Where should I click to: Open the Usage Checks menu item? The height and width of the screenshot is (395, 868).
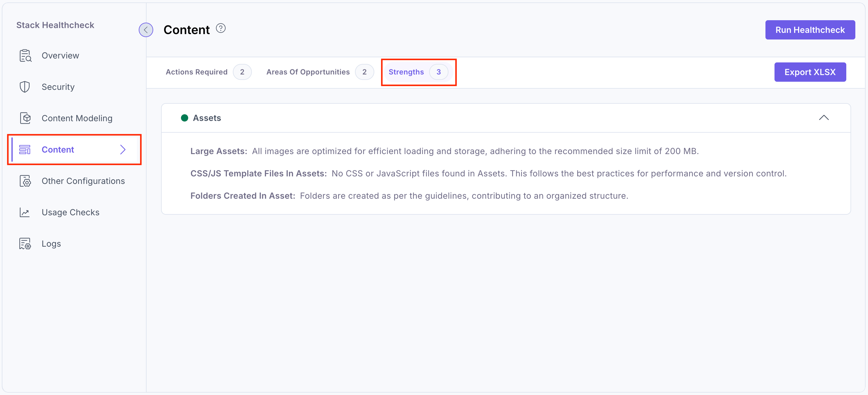(x=71, y=213)
